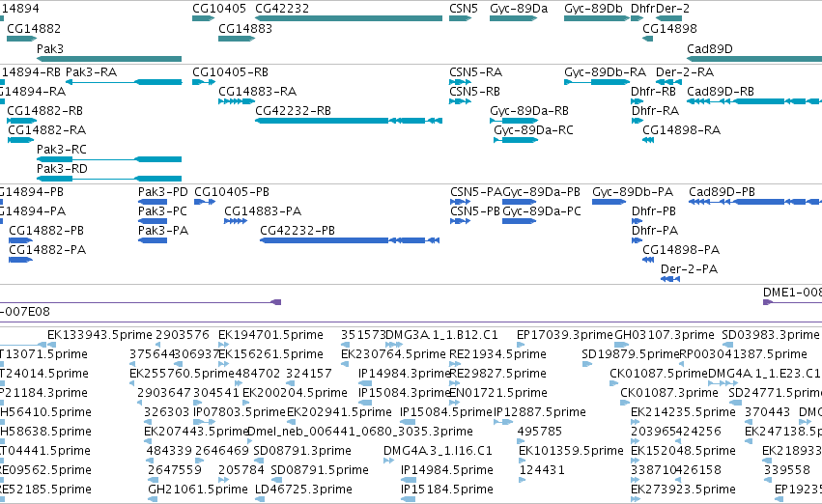
Task: Select the Pak3-PC protein label
Action: pos(162,211)
